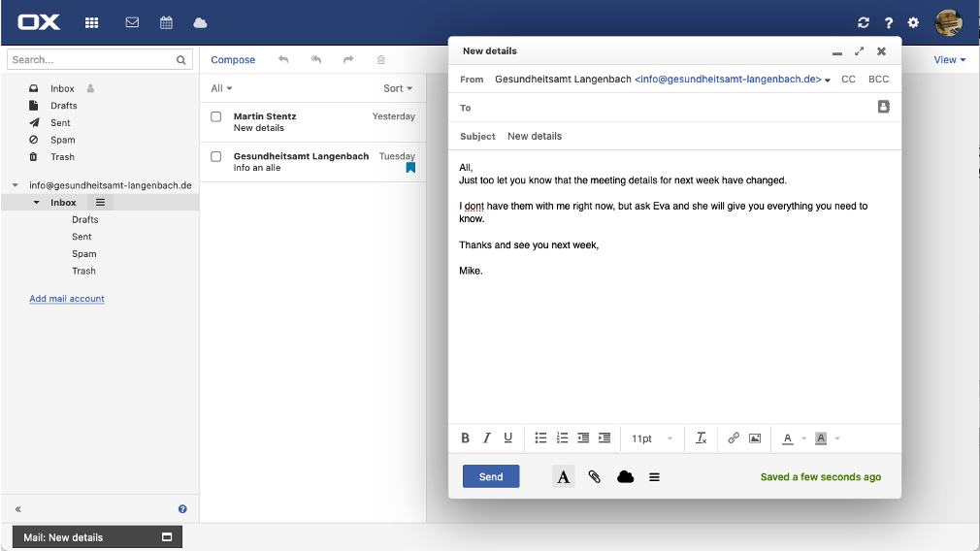Open the font size 11pt dropdown
This screenshot has height=551, width=980.
pos(652,438)
